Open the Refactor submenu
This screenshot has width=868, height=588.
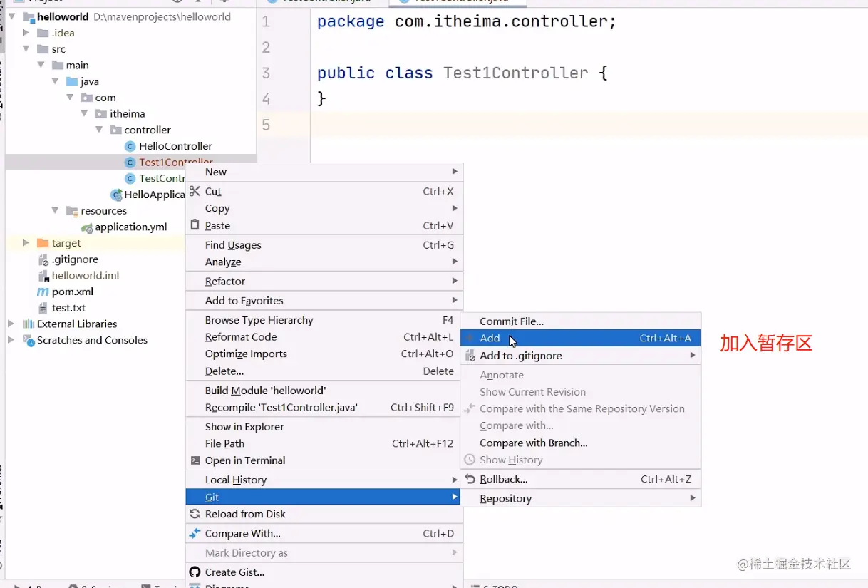point(324,281)
